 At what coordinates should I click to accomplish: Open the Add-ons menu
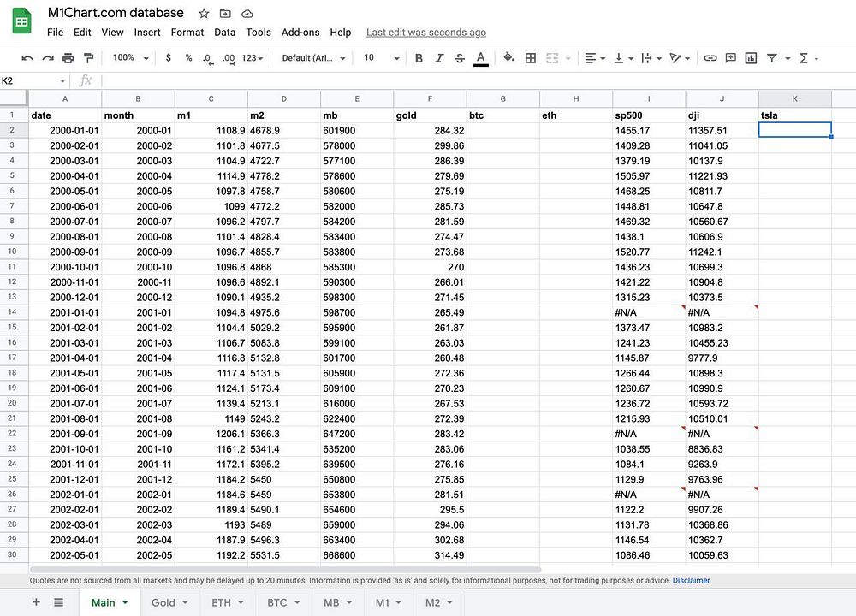tap(300, 33)
